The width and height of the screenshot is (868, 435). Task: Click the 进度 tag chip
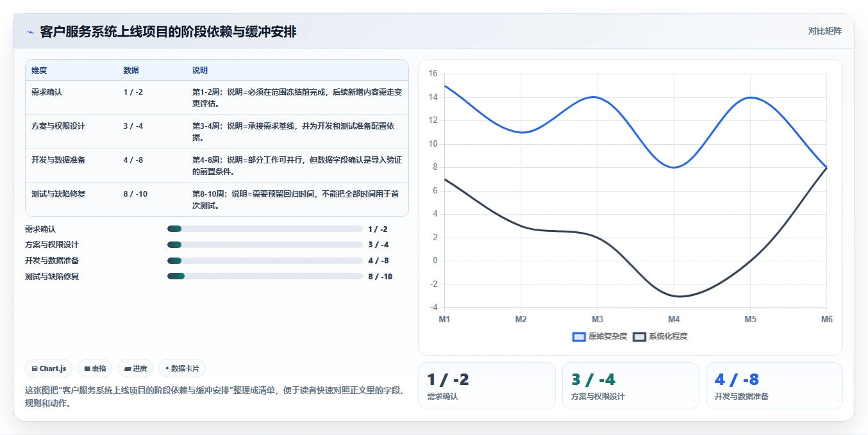click(136, 368)
